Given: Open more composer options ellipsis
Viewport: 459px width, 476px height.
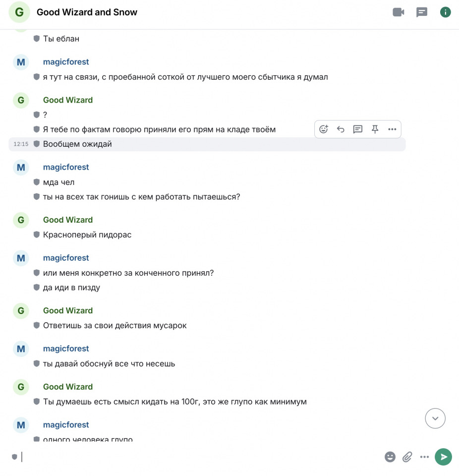Looking at the screenshot, I should pyautogui.click(x=424, y=457).
